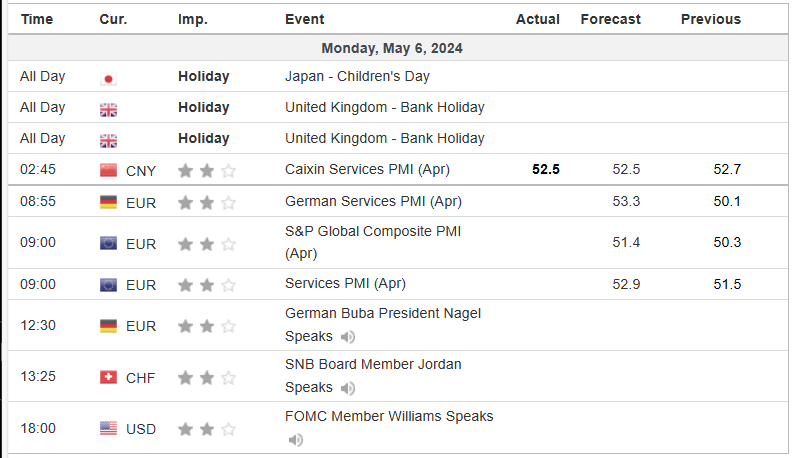Click the Japan flag icon

point(108,77)
